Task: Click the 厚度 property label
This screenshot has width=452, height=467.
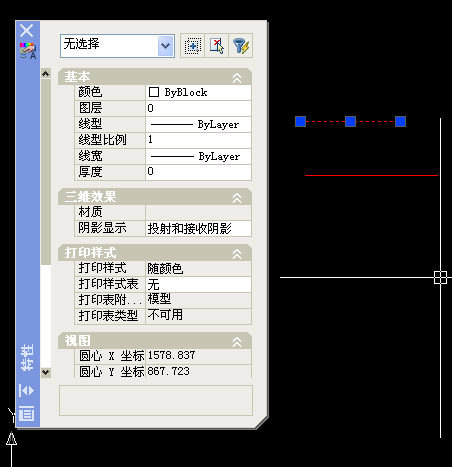Action: [x=90, y=172]
